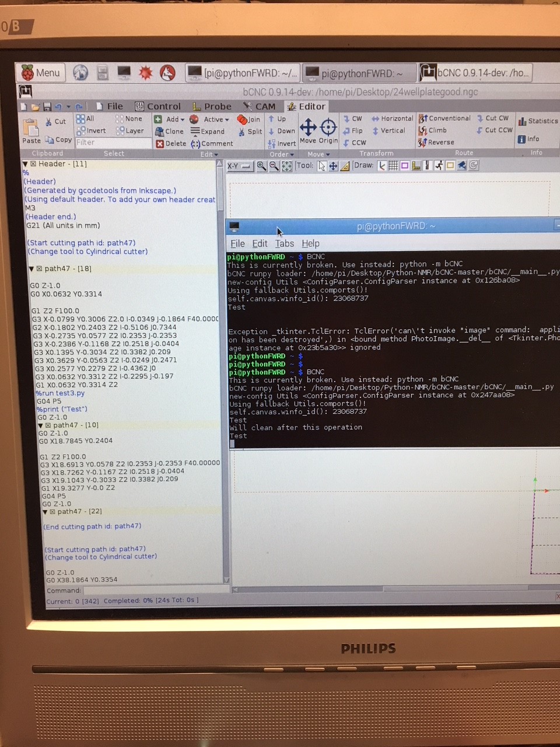The image size is (560, 747).
Task: Open the Statistics panel
Action: pos(538,121)
